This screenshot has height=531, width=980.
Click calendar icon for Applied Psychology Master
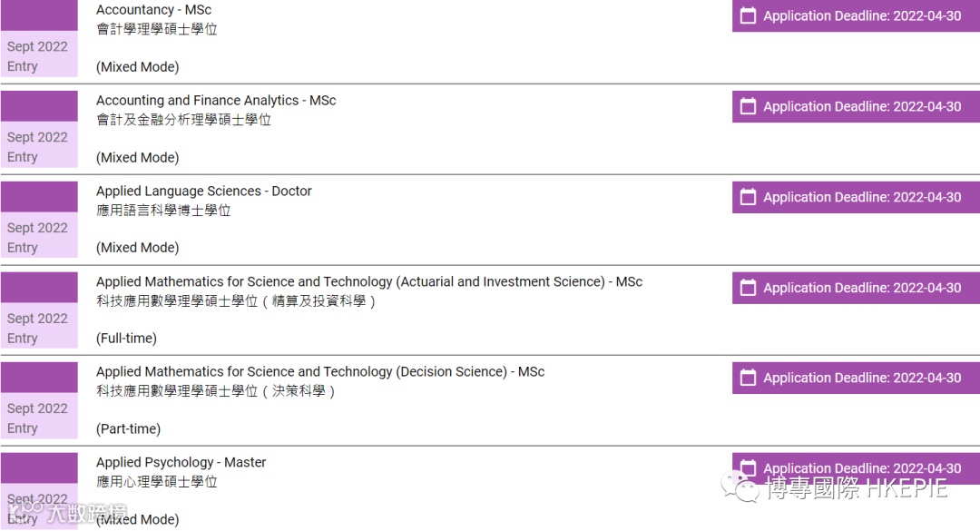[x=748, y=468]
